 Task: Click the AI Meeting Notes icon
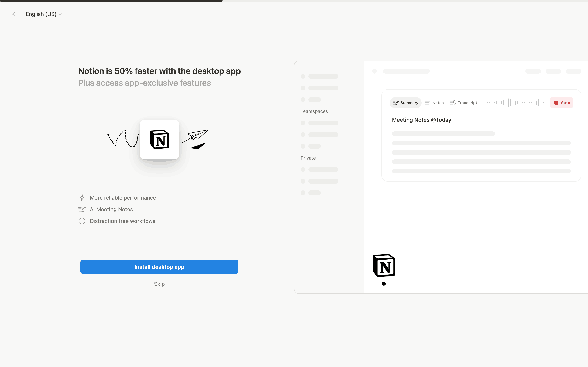coord(82,209)
